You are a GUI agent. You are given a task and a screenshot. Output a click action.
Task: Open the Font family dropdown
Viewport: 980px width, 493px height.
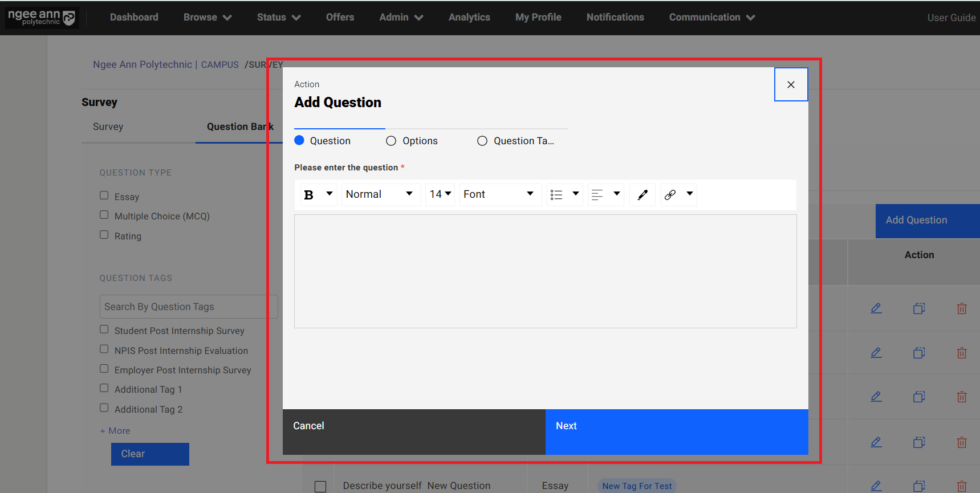(x=499, y=195)
